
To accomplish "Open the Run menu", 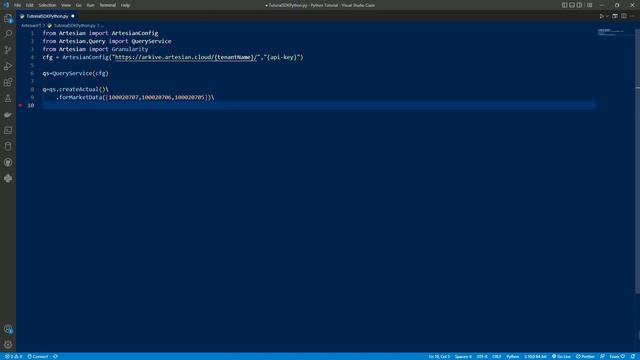I will 90,5.
